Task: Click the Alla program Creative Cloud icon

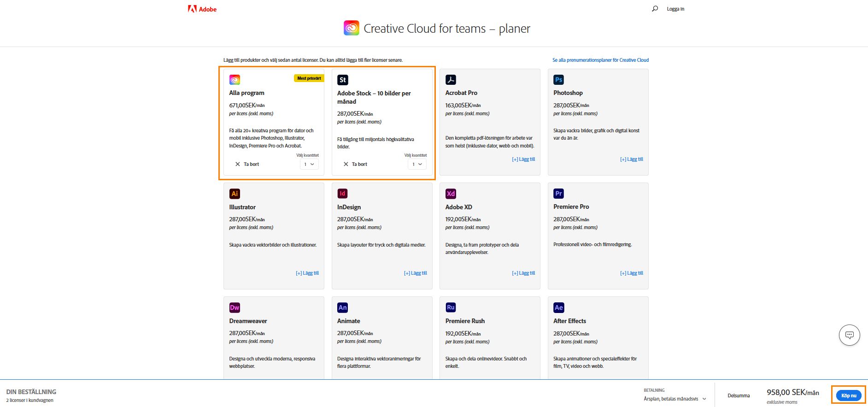Action: [x=235, y=80]
